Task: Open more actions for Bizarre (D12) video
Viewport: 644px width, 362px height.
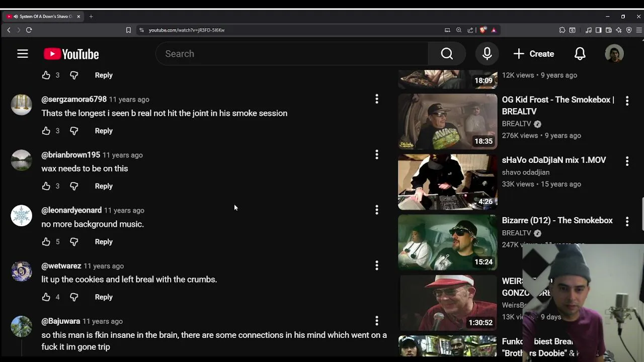Action: (x=627, y=222)
